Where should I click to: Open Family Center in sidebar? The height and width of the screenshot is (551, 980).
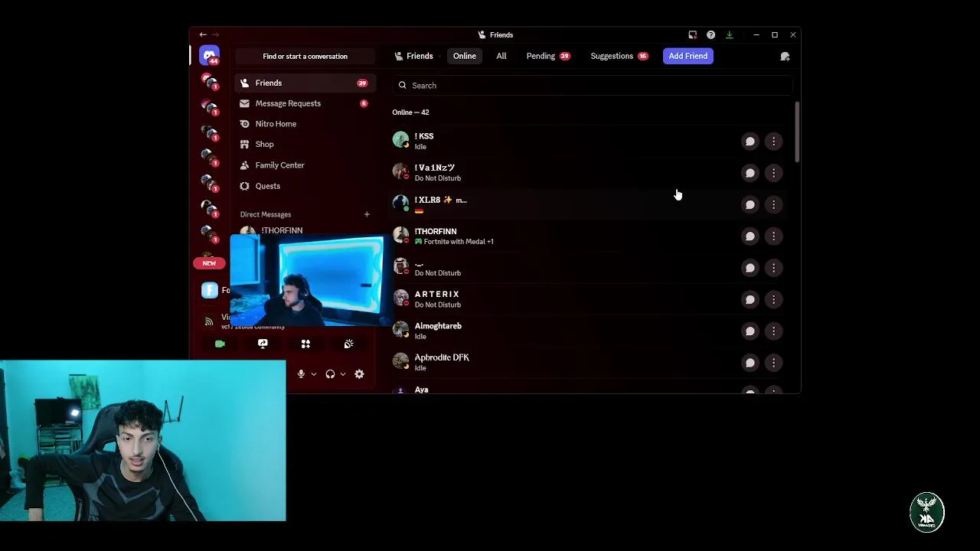pyautogui.click(x=304, y=165)
